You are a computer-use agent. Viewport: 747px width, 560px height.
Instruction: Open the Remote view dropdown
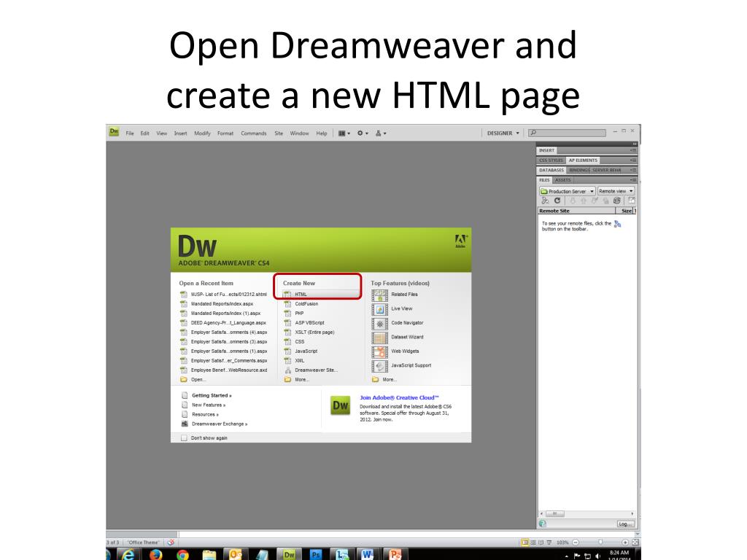(616, 191)
